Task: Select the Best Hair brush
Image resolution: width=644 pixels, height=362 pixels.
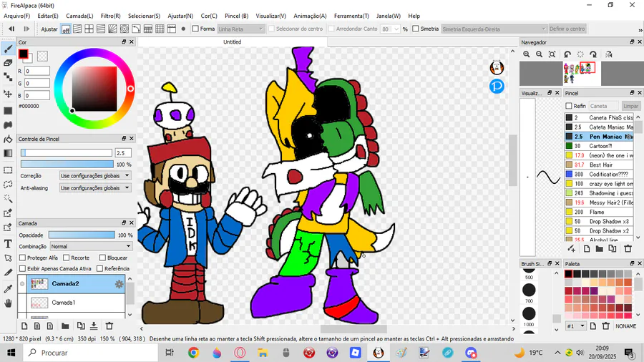Action: point(599,165)
